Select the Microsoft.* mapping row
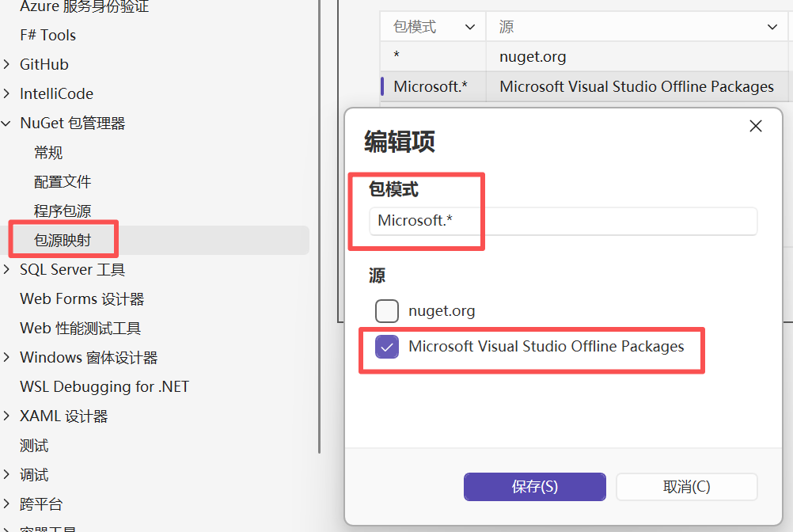This screenshot has height=532, width=793. [583, 87]
